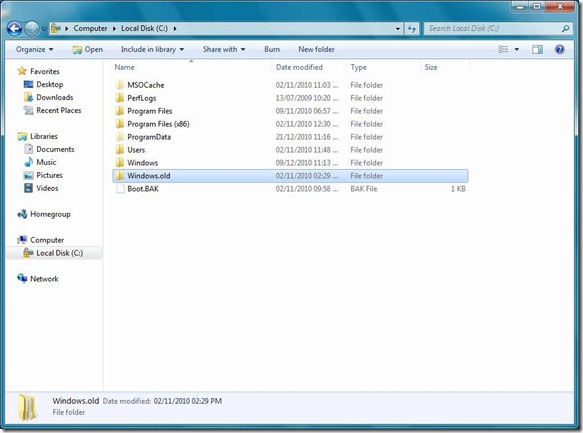This screenshot has height=433, width=583.
Task: Click Windows.old folder thumbnail in details pane
Action: pyautogui.click(x=28, y=408)
